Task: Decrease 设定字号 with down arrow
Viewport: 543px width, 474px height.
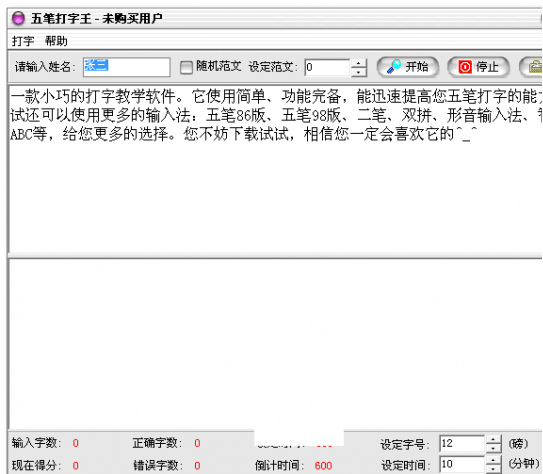Action: pyautogui.click(x=493, y=448)
